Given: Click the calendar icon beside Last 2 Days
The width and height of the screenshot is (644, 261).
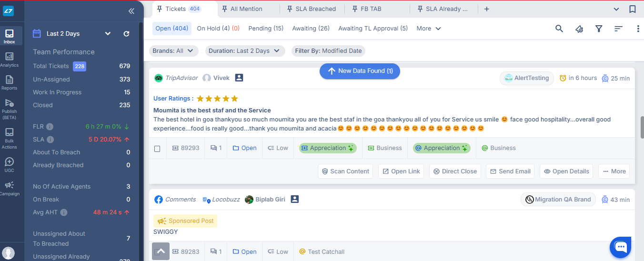Looking at the screenshot, I should click(37, 33).
